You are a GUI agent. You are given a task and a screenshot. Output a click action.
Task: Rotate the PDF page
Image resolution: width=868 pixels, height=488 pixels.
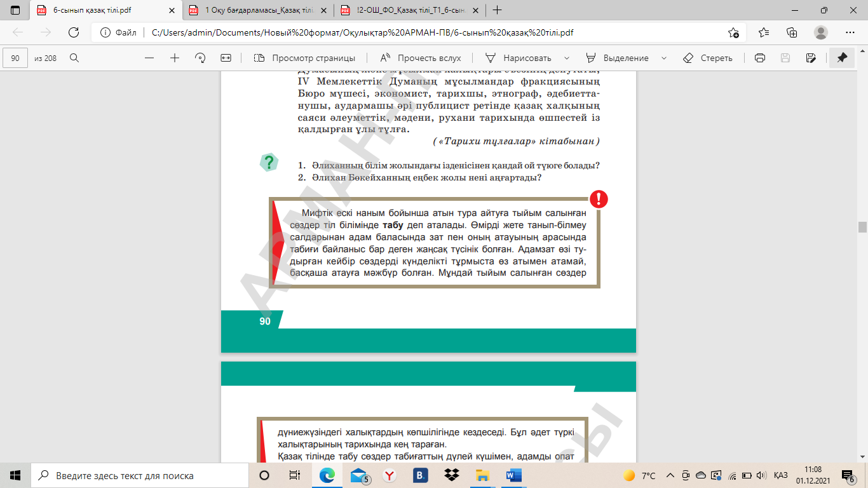pos(200,58)
